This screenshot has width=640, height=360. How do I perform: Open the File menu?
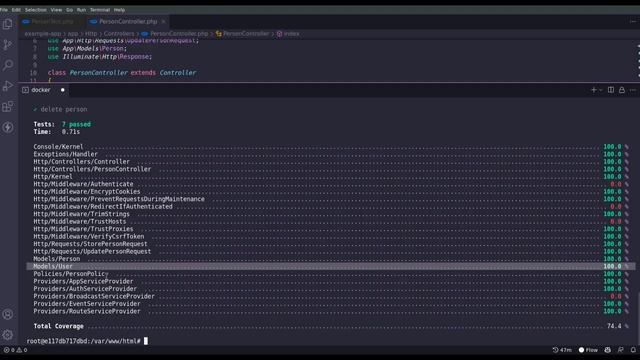click(x=4, y=10)
